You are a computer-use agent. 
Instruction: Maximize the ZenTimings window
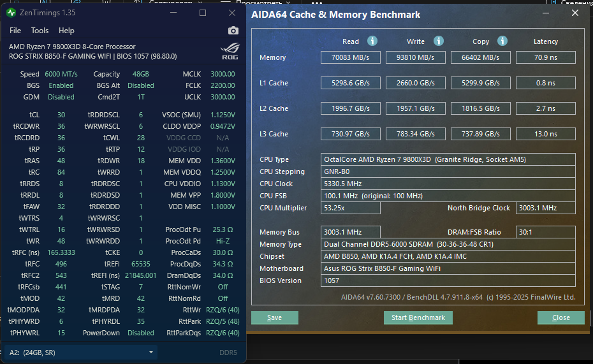(x=203, y=13)
